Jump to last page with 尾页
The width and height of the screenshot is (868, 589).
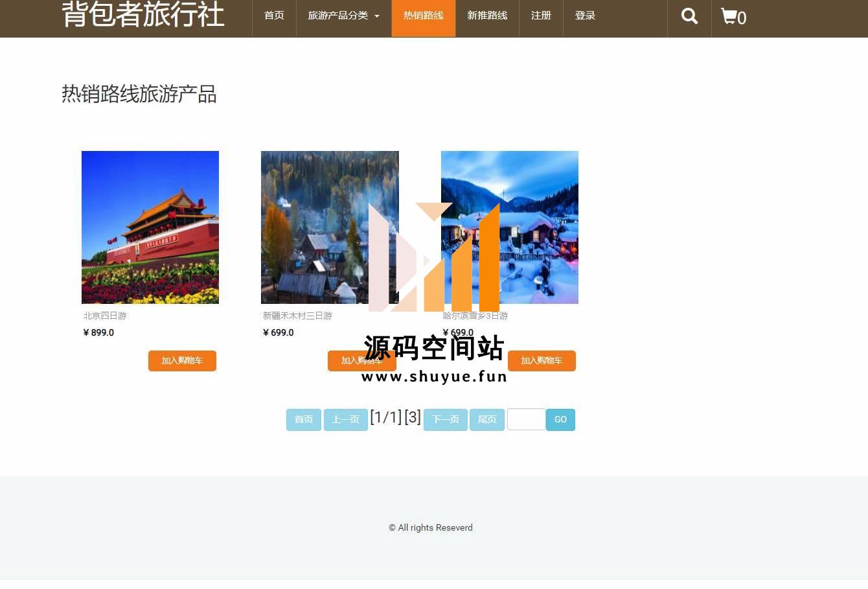[x=486, y=419]
